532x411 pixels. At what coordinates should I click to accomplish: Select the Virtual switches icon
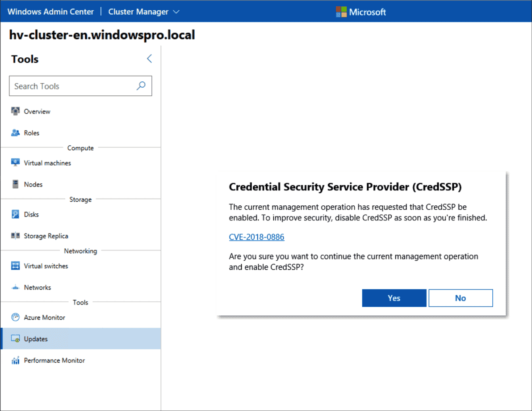tap(16, 265)
